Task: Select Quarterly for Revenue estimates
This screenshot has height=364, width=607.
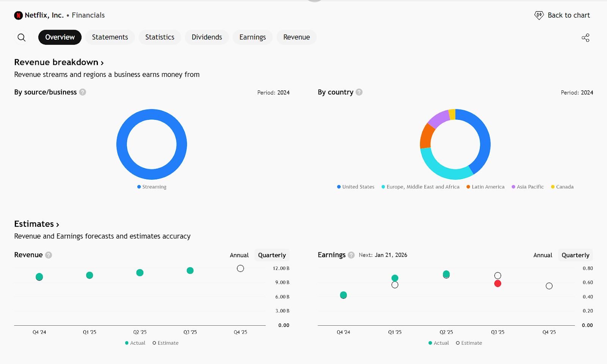Action: [272, 255]
